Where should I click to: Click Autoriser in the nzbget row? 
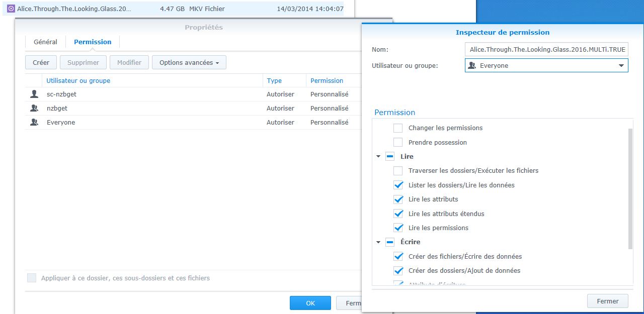click(x=280, y=108)
